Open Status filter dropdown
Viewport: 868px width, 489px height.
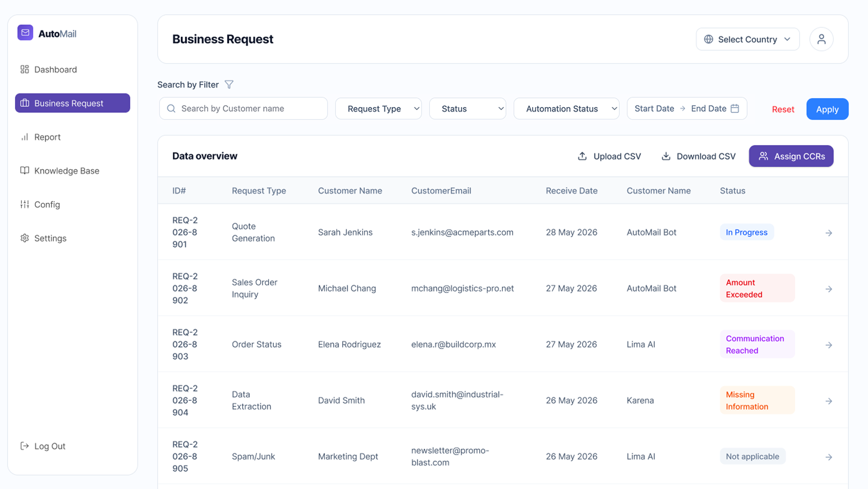(x=467, y=108)
